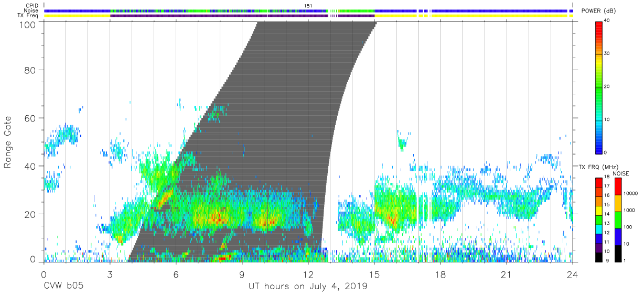Click the 100 label on the Range Gate axis
This screenshot has height=297, width=644.
(28, 24)
